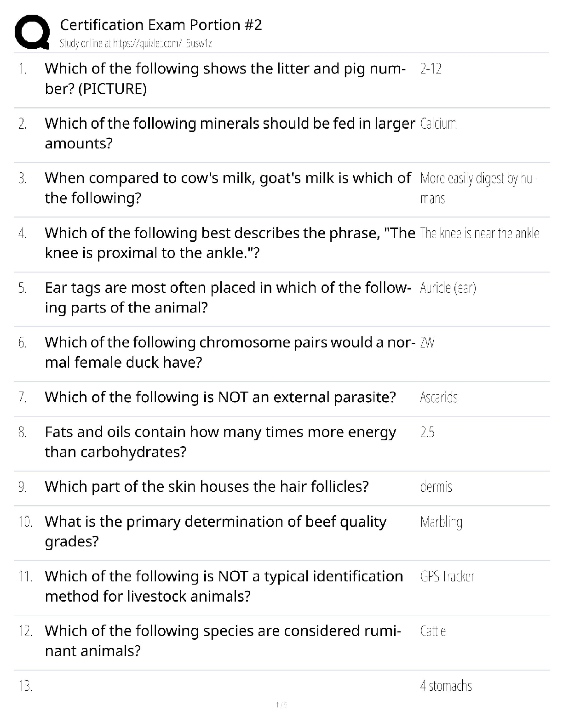This screenshot has height=728, width=563.
Task: Click the Auricle (ear) answer
Action: point(448,288)
